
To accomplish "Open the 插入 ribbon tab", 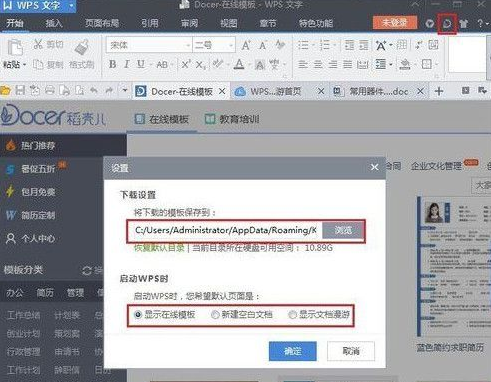I will coord(54,23).
